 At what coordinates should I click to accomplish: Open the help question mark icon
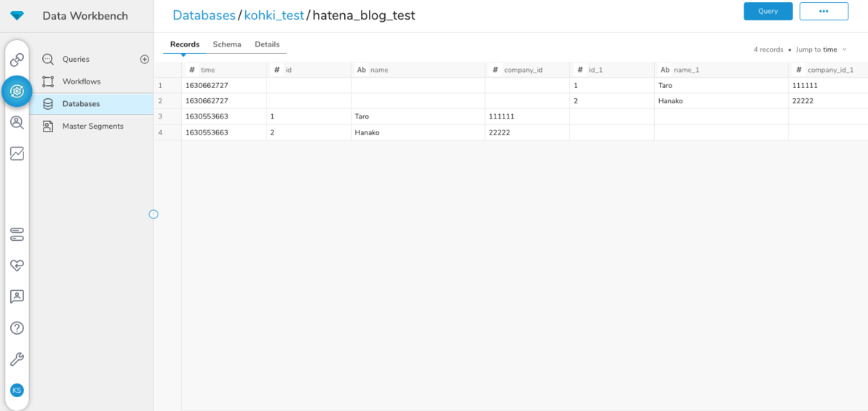pos(17,328)
